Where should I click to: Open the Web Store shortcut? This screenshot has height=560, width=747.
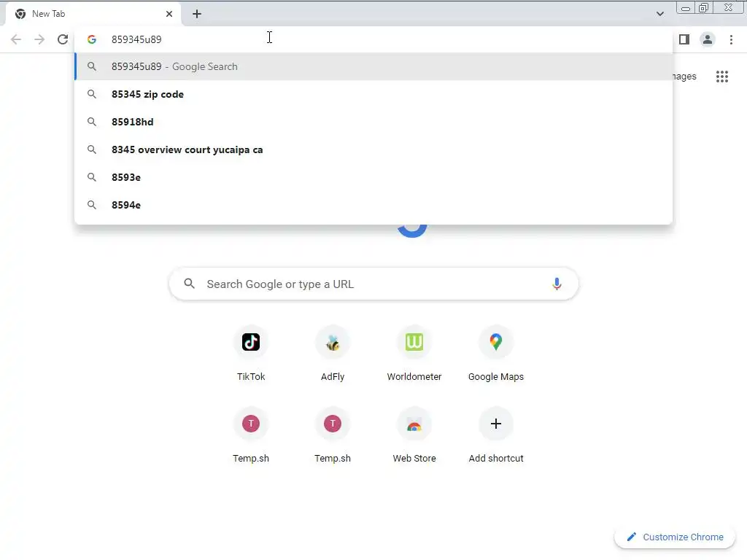click(x=414, y=437)
